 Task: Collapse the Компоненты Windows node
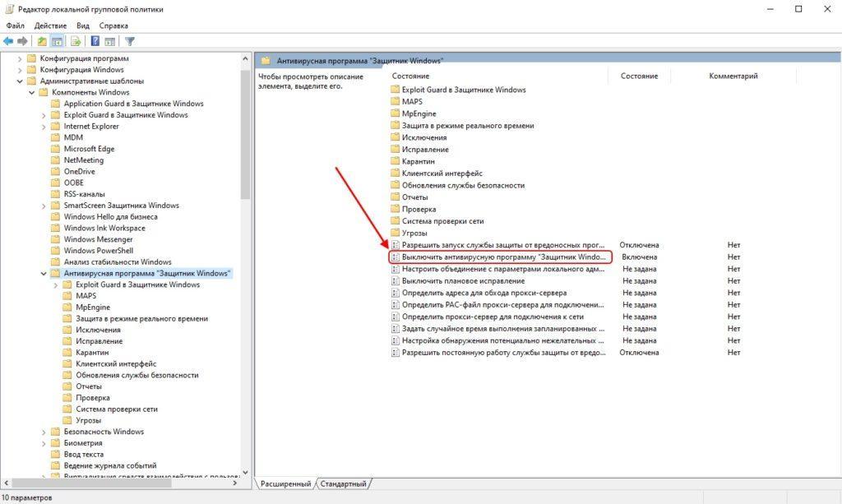pyautogui.click(x=32, y=92)
